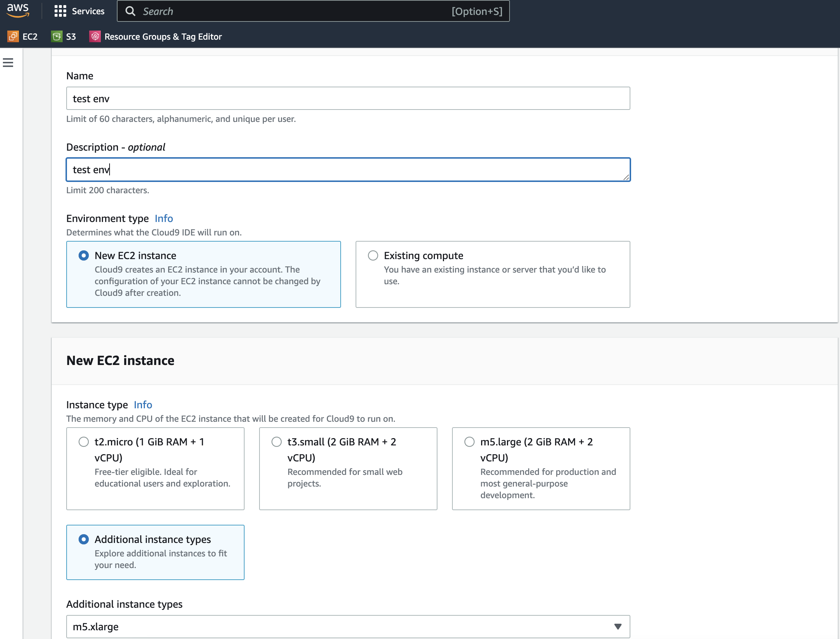Expand the m5.xlarge instance type dropdown

point(618,627)
